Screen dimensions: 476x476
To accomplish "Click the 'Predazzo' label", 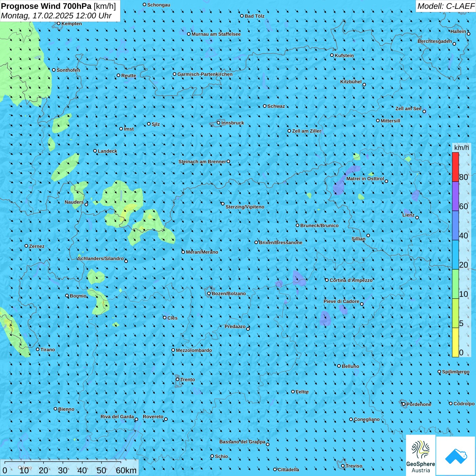I will [x=235, y=326].
